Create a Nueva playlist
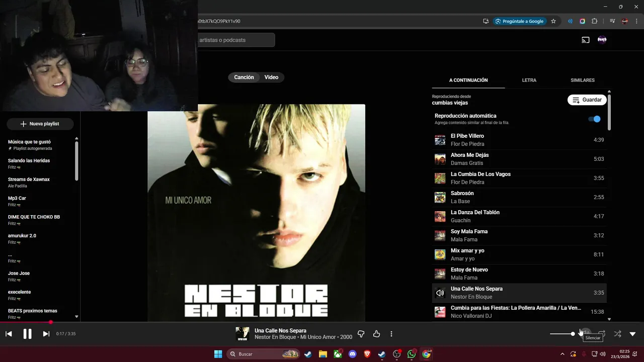 pyautogui.click(x=40, y=124)
